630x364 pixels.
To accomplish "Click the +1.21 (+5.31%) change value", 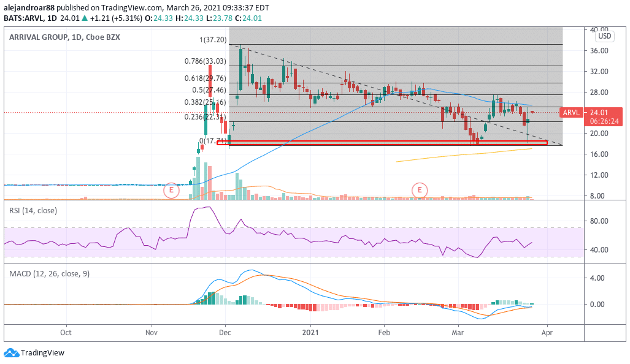I will (x=116, y=18).
